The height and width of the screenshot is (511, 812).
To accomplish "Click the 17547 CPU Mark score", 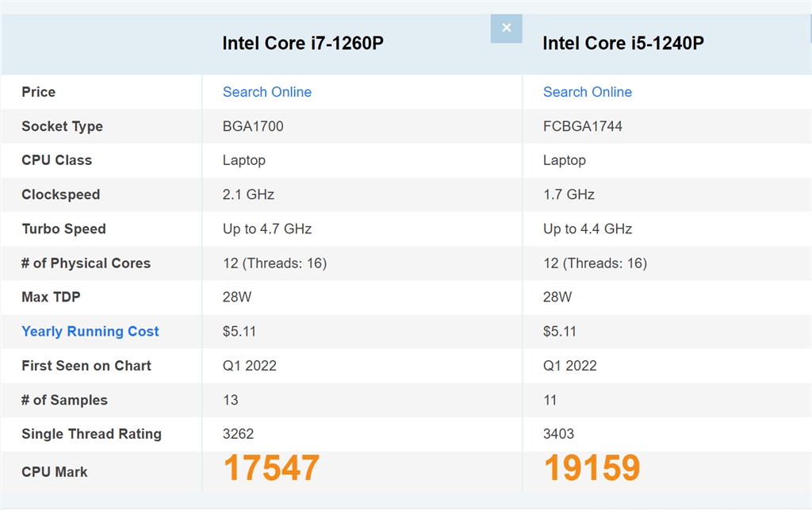I will (x=271, y=468).
